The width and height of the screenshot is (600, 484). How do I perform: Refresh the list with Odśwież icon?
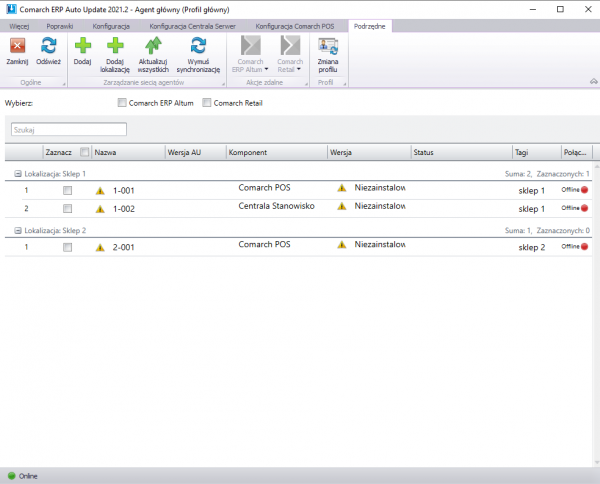tap(49, 46)
